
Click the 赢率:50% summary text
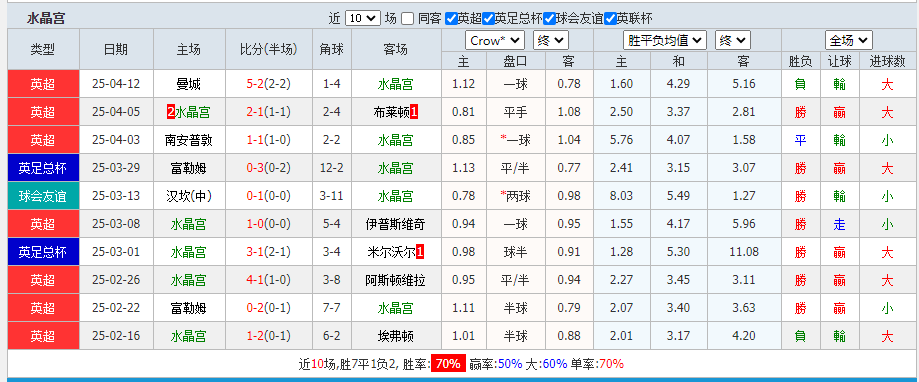pyautogui.click(x=495, y=363)
